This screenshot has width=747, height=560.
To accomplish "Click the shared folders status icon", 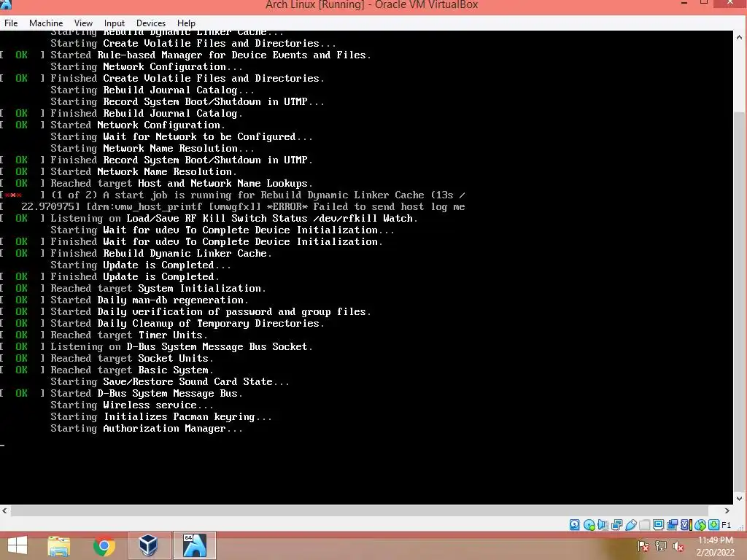I will click(x=645, y=525).
